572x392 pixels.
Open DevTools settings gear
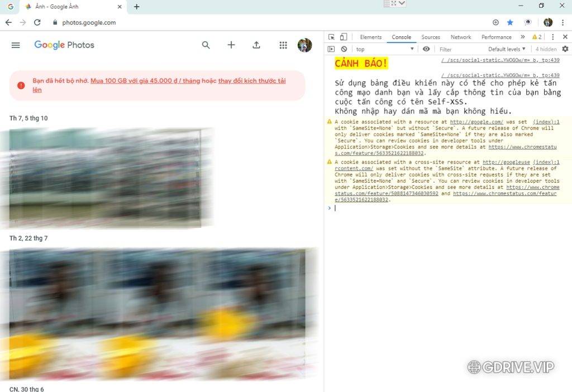click(565, 49)
